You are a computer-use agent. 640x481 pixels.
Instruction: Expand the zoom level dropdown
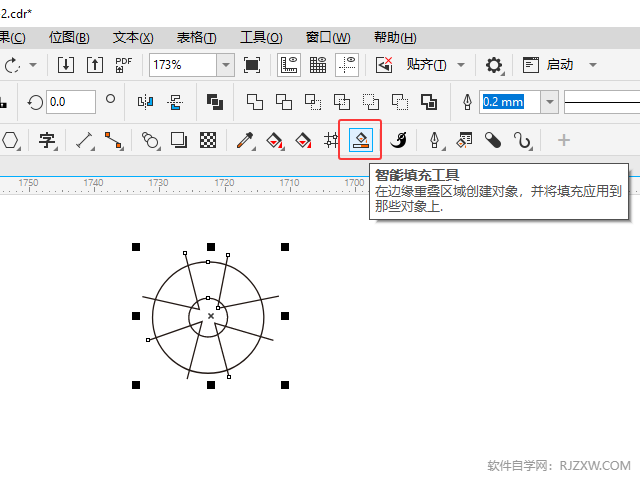[225, 65]
